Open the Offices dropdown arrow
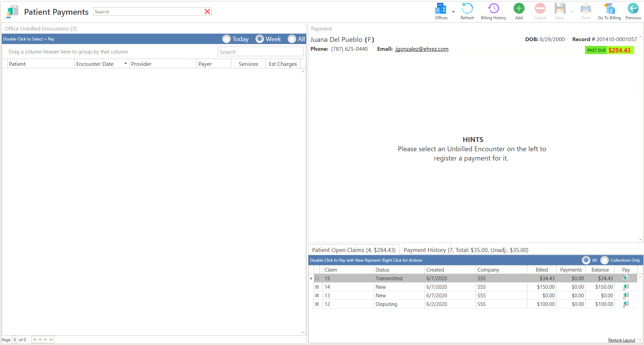The width and height of the screenshot is (644, 345). click(x=453, y=12)
